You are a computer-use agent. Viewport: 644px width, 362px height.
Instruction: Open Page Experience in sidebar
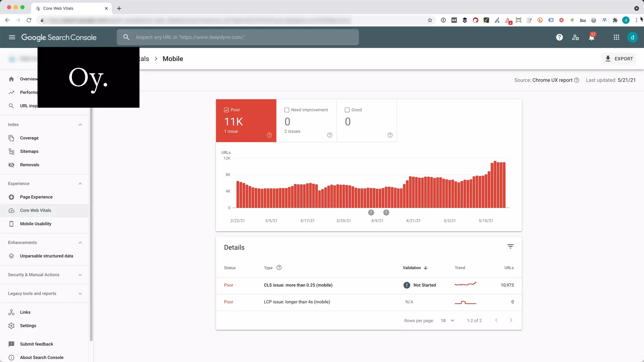point(36,197)
